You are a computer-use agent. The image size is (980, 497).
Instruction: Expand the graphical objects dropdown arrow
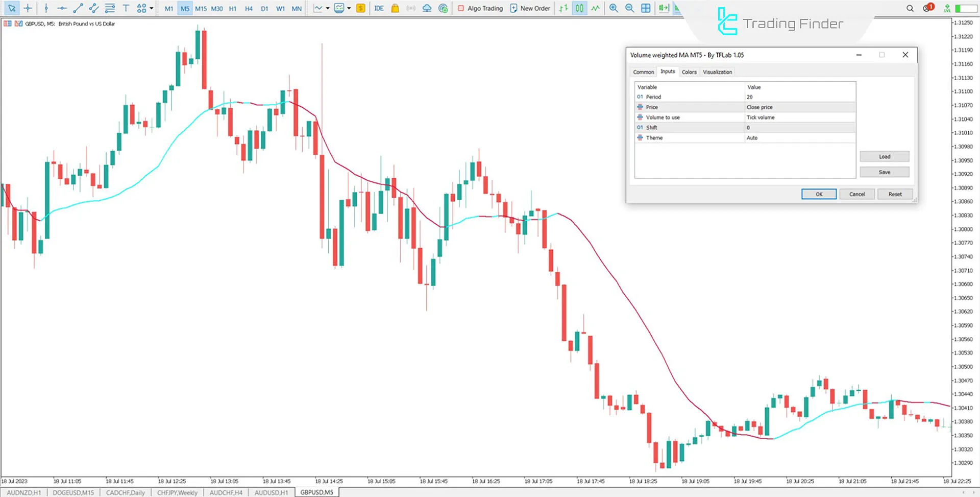click(152, 8)
